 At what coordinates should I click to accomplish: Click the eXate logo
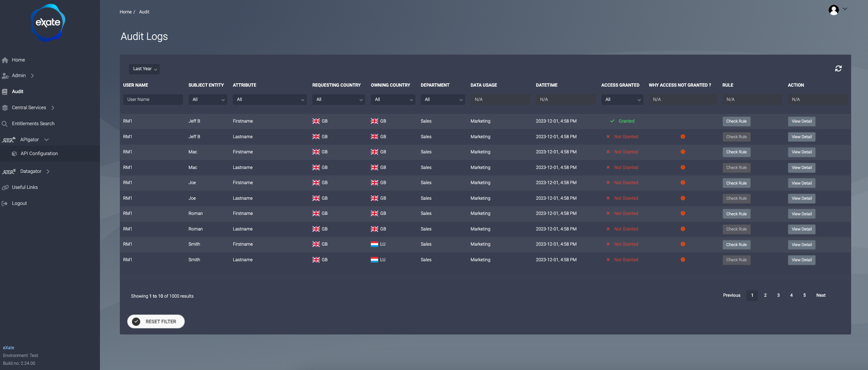pos(48,23)
